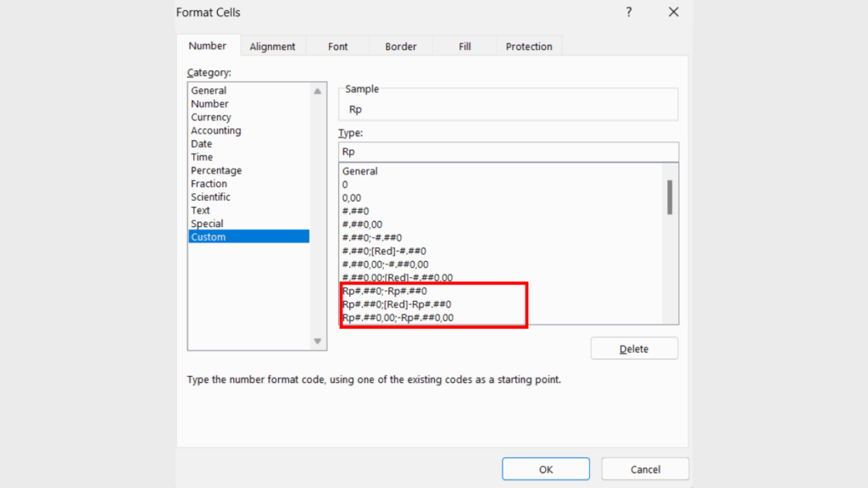Viewport: 868px width, 488px height.
Task: Click the scrollbar up arrow in Category list
Action: [318, 90]
